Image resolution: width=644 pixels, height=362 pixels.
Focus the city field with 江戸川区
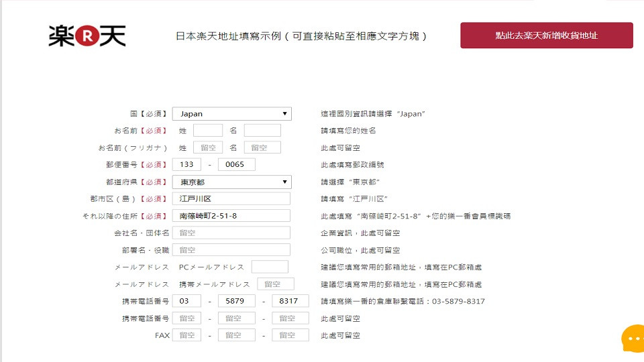[231, 199]
